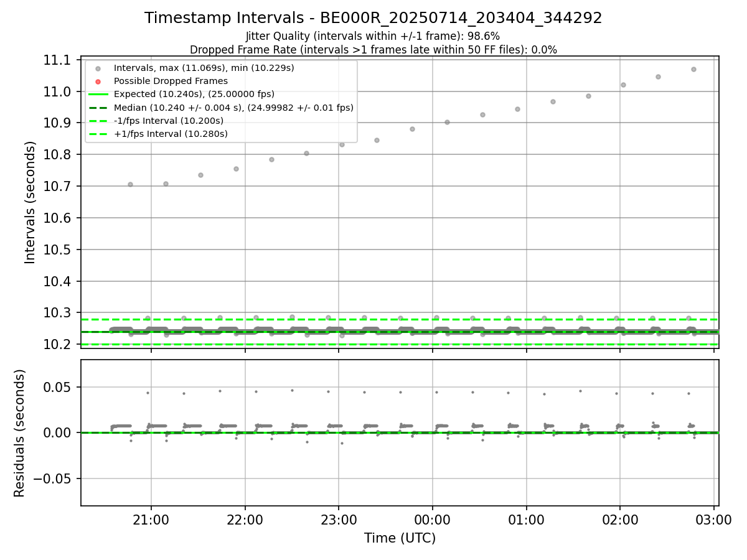
Task: Click the 'Intervals (seconds)' y-axis label
Action: coord(30,202)
